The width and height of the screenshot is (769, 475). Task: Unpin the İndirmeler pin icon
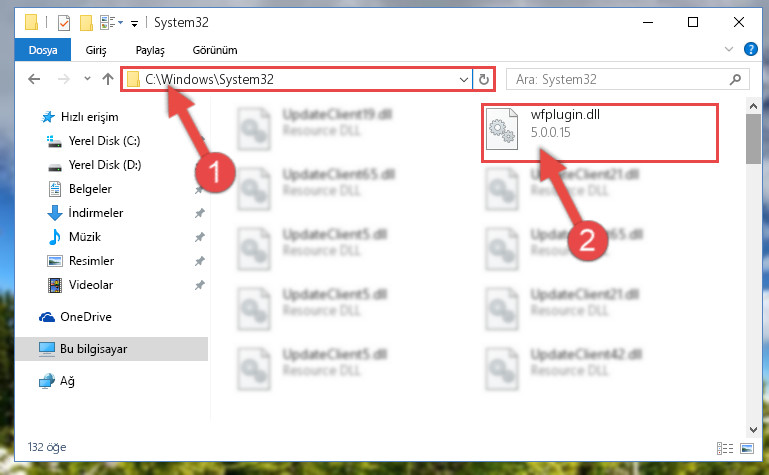tap(199, 213)
